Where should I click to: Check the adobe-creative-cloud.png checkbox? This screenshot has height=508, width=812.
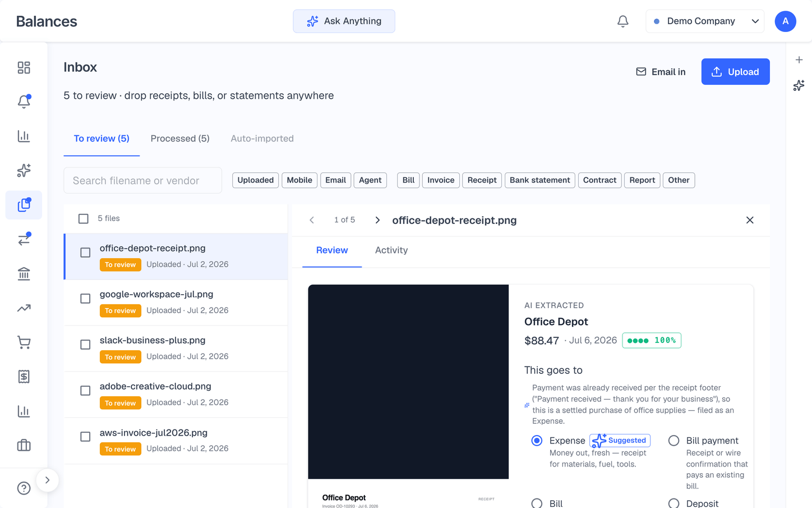click(85, 391)
